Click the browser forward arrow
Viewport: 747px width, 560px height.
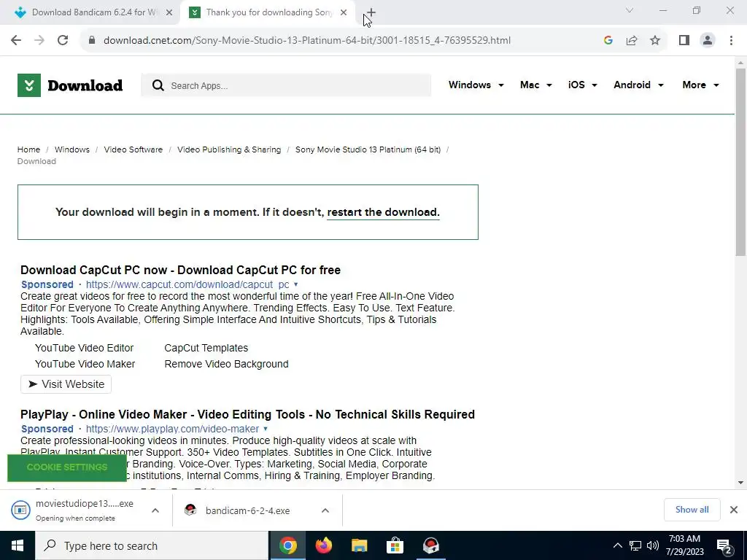pos(39,40)
